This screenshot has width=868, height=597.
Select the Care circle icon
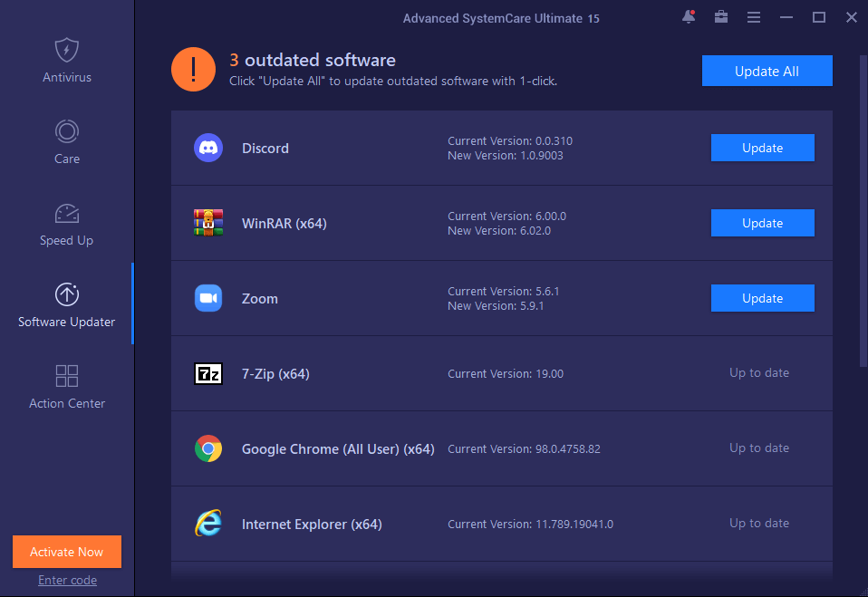coord(66,131)
